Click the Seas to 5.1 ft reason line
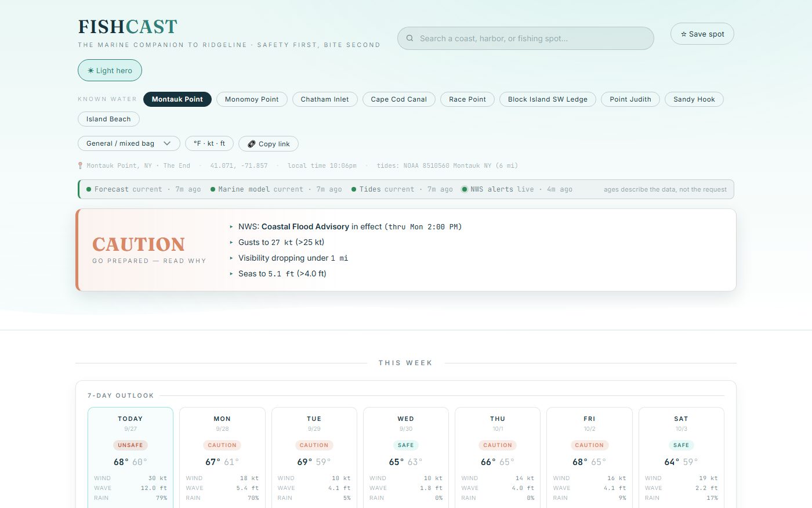This screenshot has width=812, height=508. point(282,273)
